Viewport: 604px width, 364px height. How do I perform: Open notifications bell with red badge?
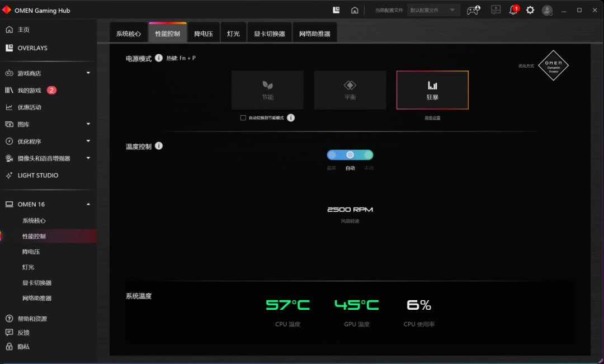pos(514,10)
